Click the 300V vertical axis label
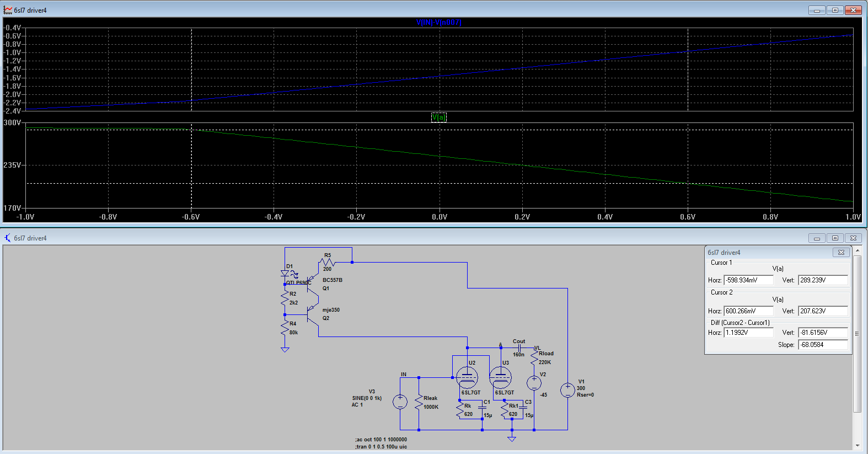The image size is (868, 454). pyautogui.click(x=12, y=122)
